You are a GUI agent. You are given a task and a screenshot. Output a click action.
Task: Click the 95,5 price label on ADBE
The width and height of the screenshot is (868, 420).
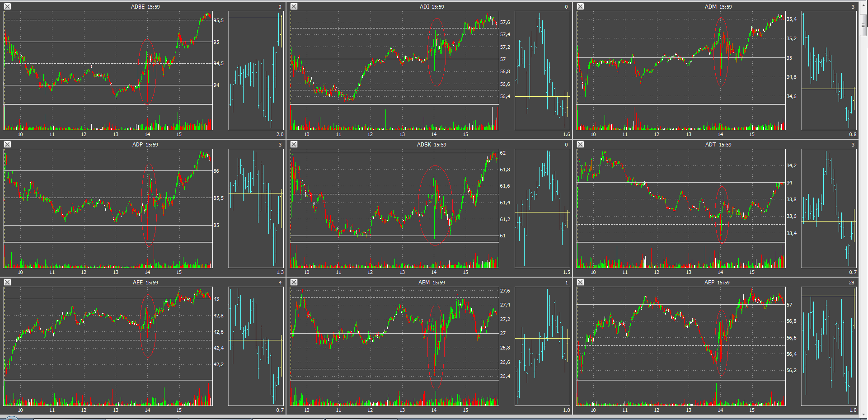pyautogui.click(x=219, y=20)
